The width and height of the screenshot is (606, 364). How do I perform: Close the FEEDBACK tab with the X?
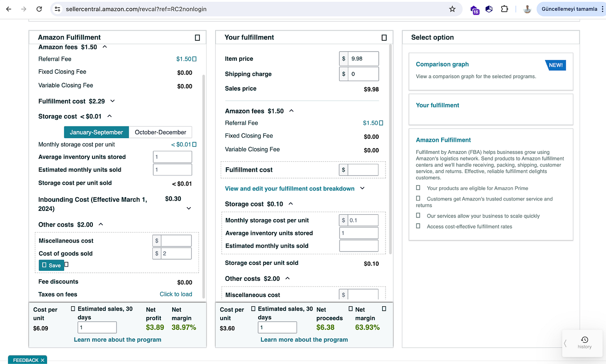point(42,360)
